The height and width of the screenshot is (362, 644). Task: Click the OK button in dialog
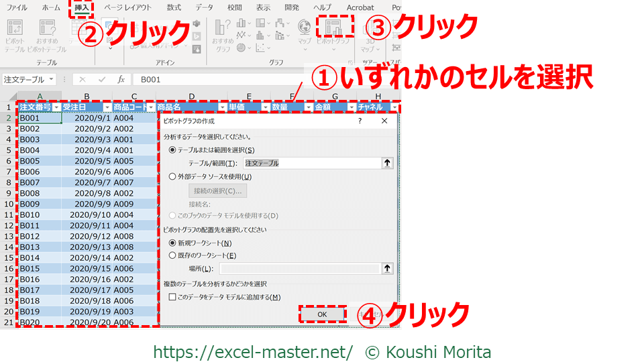point(322,314)
